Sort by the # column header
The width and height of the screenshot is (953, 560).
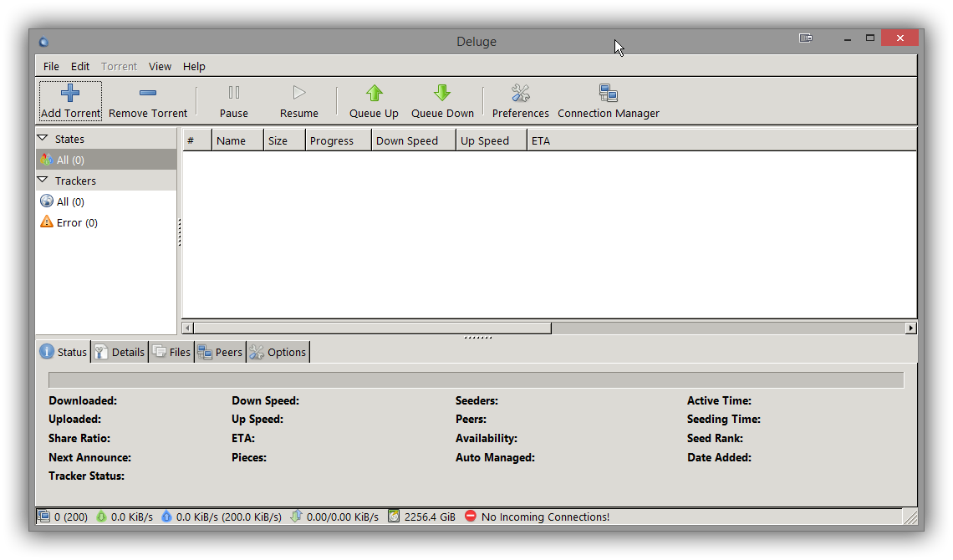[x=197, y=141]
